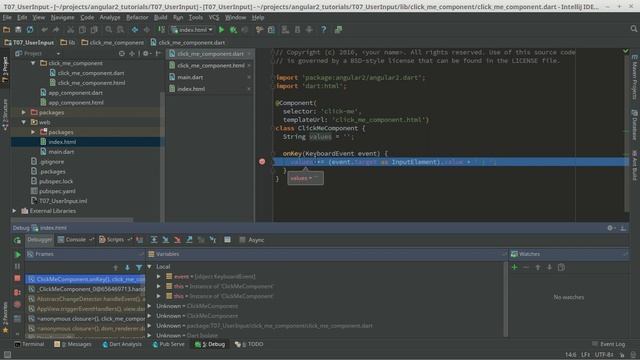Expand Unknown = Dart Isolate node
Image resolution: width=640 pixels, height=360 pixels.
click(x=149, y=336)
